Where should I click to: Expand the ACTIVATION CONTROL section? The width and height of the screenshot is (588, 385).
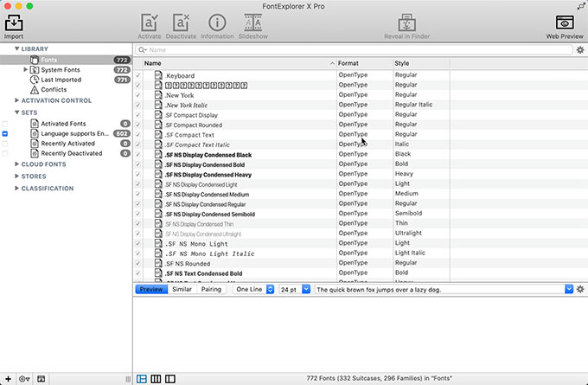coord(16,100)
